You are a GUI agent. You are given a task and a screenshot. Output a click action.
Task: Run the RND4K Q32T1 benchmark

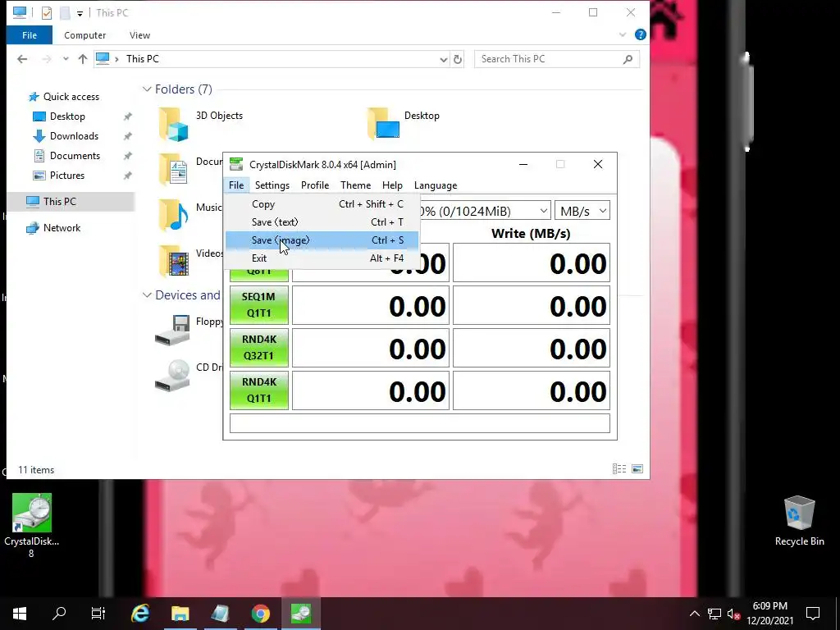[258, 348]
